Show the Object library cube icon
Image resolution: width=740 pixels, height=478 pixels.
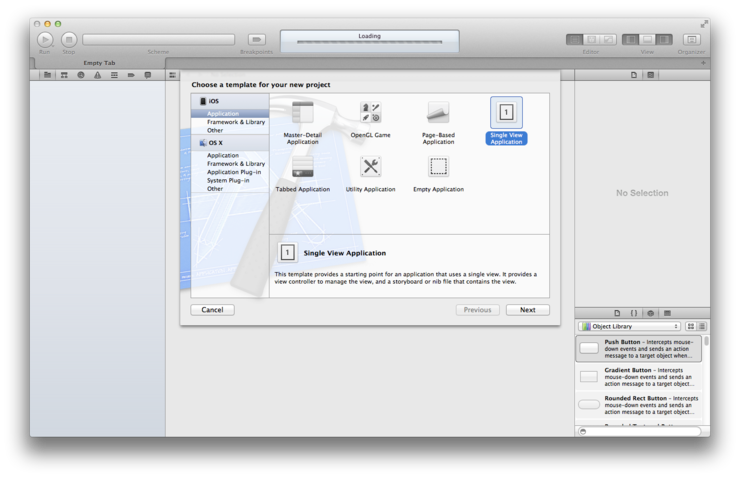coord(650,313)
